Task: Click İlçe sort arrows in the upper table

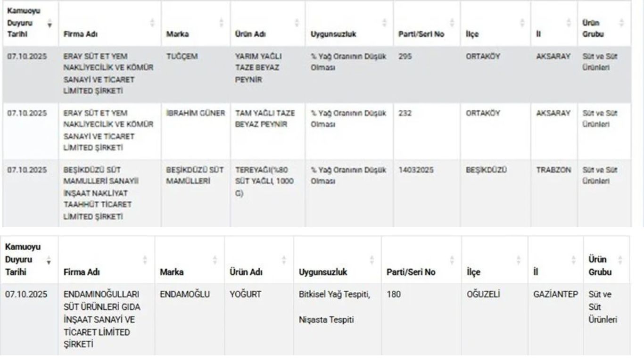Action: tap(522, 22)
